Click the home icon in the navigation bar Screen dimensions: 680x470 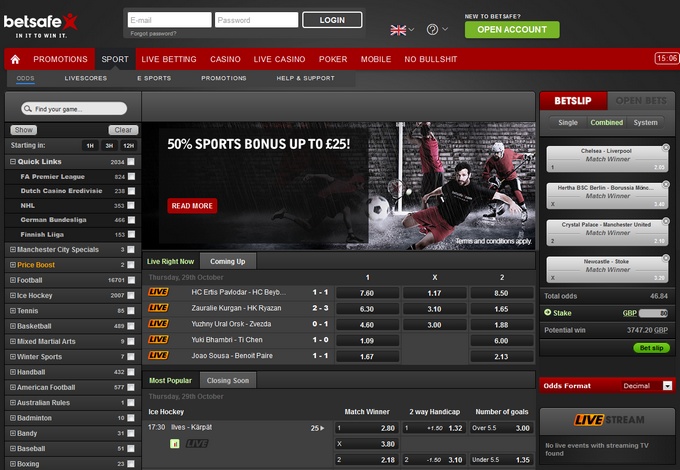tap(15, 59)
